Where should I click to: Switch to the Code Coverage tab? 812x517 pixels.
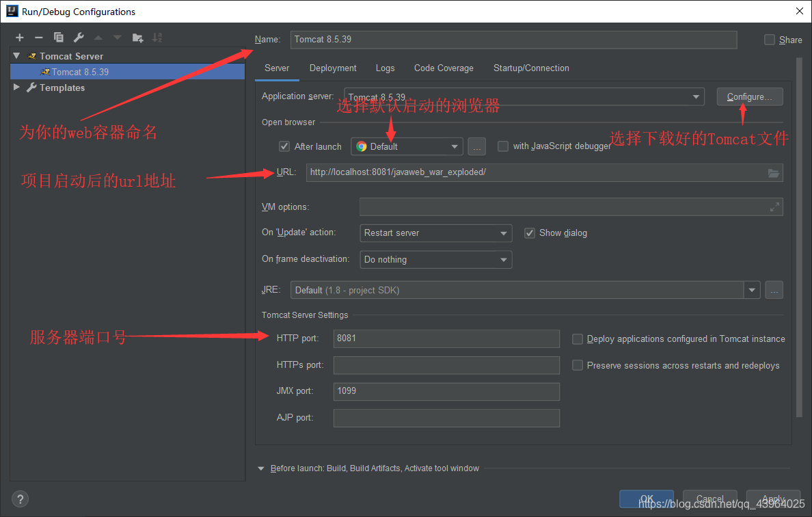444,68
